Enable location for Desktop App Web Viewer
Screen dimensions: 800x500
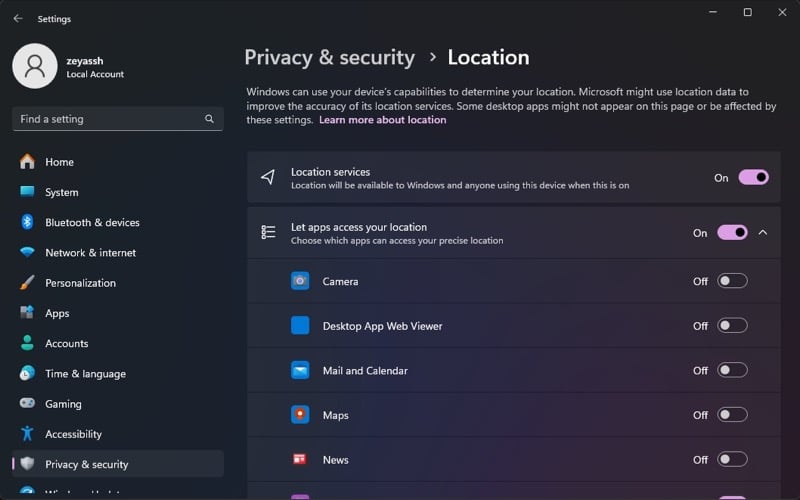(x=732, y=326)
